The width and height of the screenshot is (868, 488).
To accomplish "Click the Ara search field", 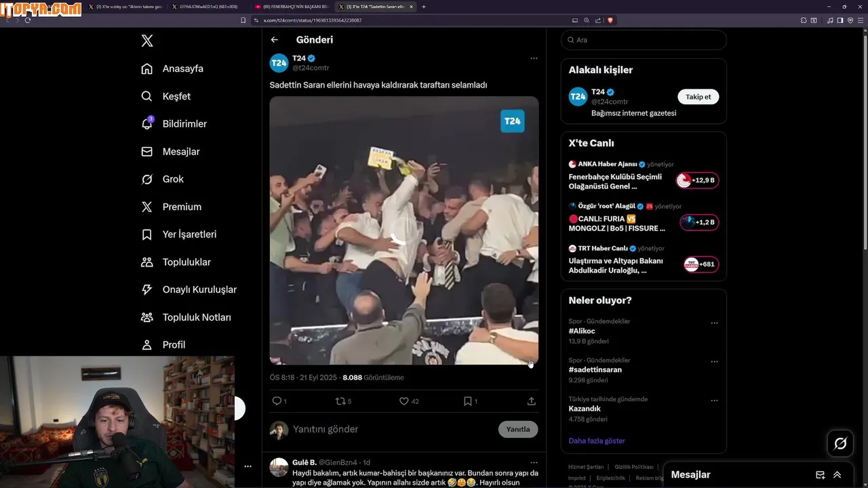I will [x=644, y=40].
